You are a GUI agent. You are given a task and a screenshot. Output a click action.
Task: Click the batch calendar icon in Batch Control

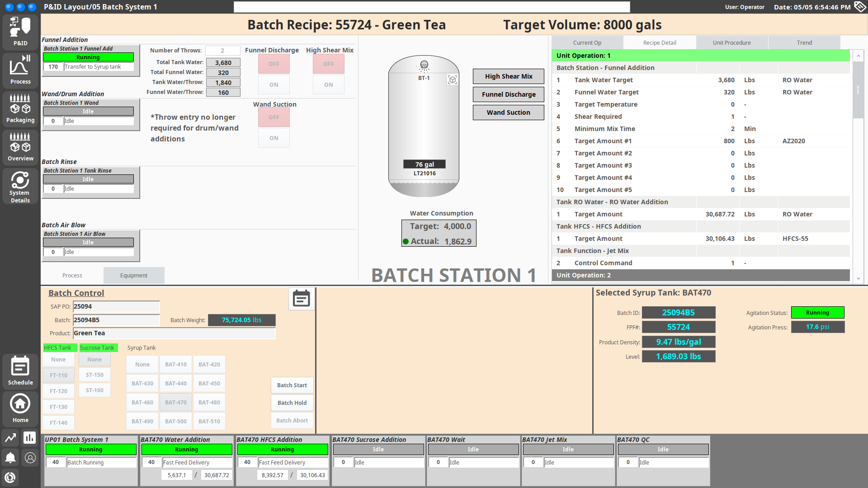(x=301, y=299)
